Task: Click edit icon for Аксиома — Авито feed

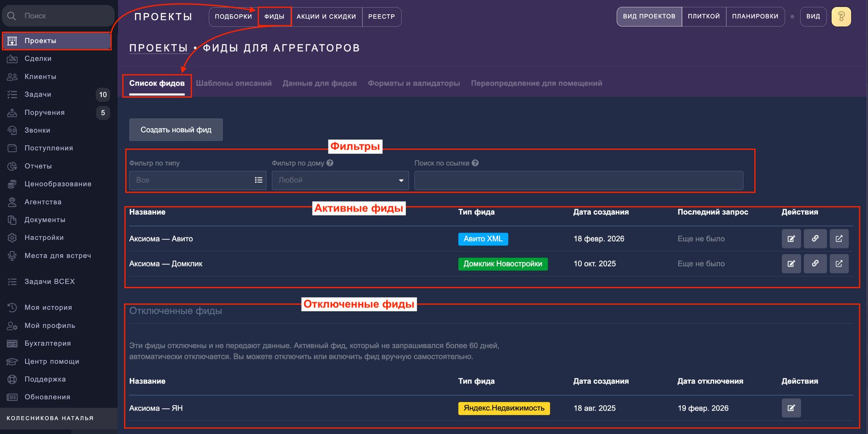Action: tap(791, 239)
